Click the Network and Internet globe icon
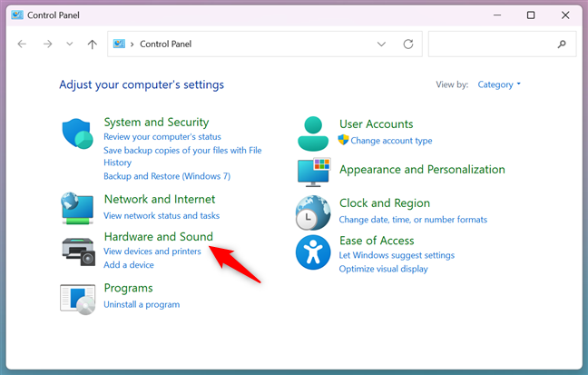The width and height of the screenshot is (588, 375). (78, 208)
